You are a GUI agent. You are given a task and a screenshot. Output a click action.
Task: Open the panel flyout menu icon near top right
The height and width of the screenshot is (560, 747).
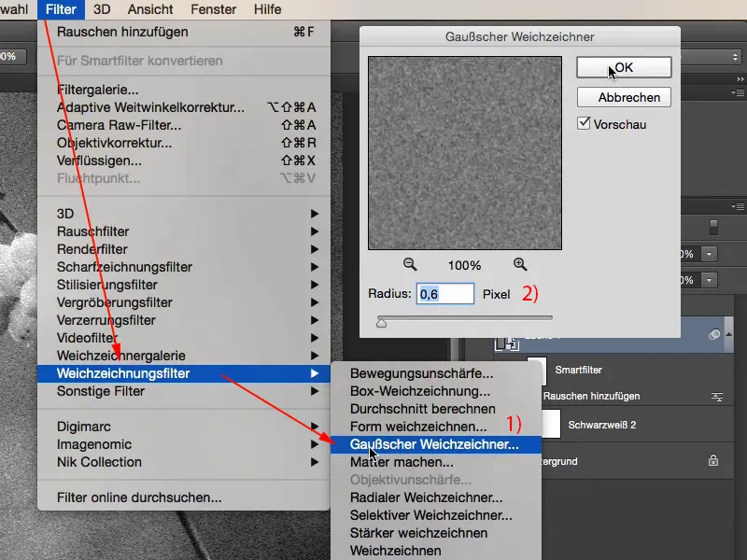[x=738, y=92]
